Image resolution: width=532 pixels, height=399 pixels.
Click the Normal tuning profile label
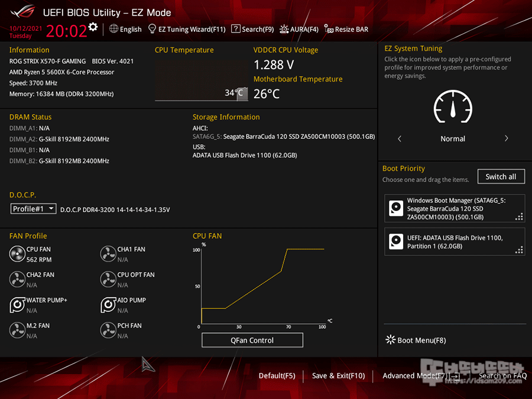click(x=453, y=139)
